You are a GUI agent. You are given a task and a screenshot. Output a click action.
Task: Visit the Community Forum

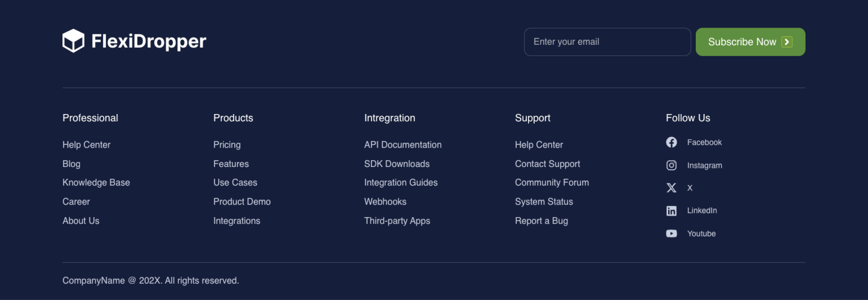coord(552,182)
